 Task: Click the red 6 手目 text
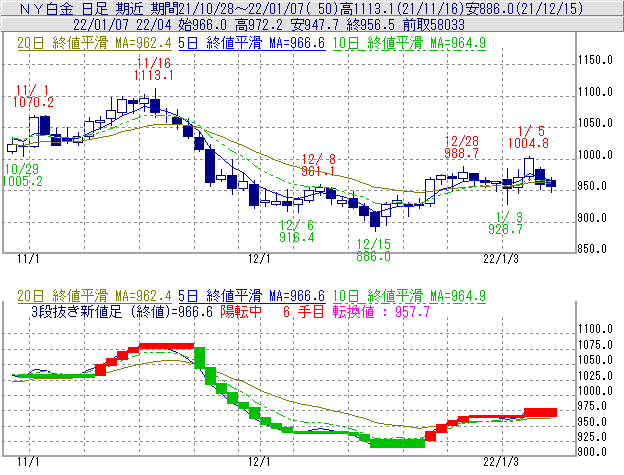tap(304, 311)
